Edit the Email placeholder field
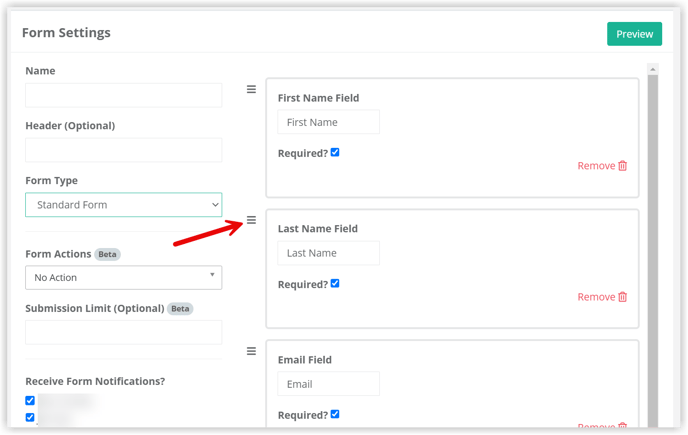The image size is (688, 435). pos(329,384)
